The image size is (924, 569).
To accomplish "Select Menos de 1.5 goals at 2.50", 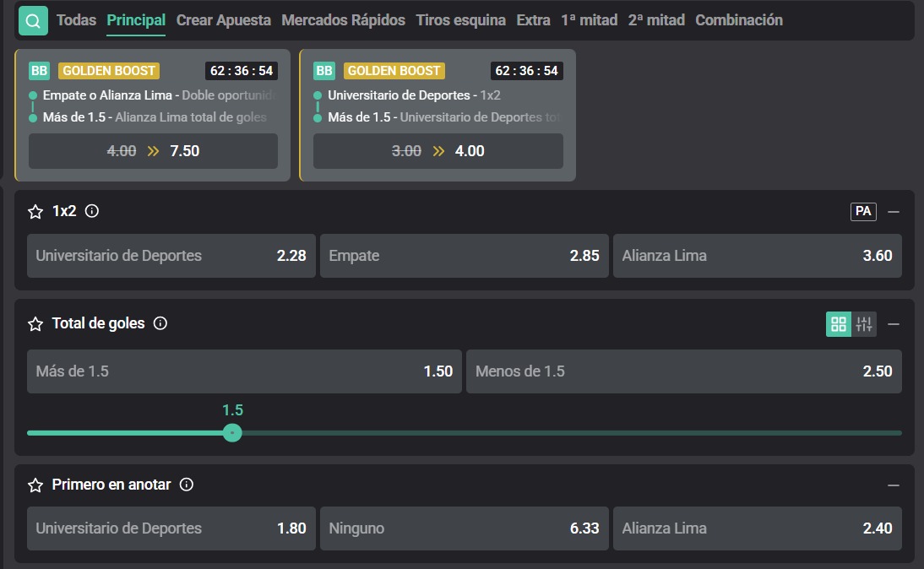I will (683, 371).
